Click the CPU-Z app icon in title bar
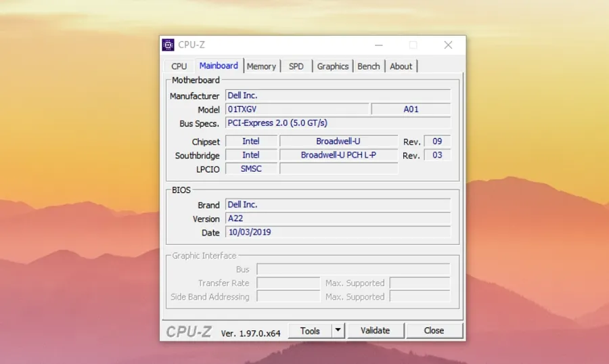Screen dimensions: 609x364 coord(168,45)
